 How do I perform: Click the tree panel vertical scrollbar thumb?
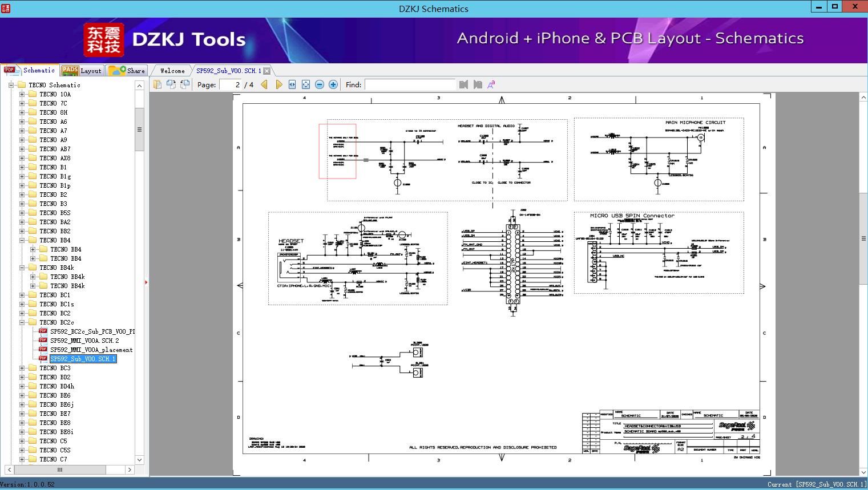(x=139, y=129)
